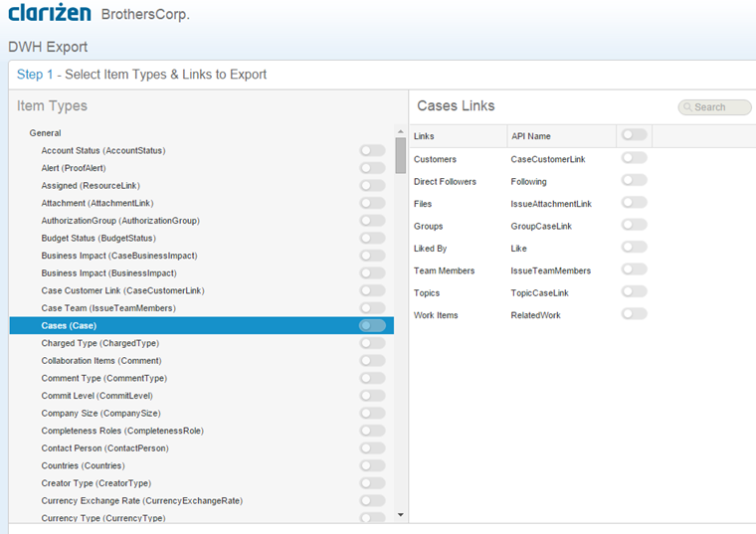Select Charged Type (ChargedType) item
756x534 pixels.
coord(100,343)
